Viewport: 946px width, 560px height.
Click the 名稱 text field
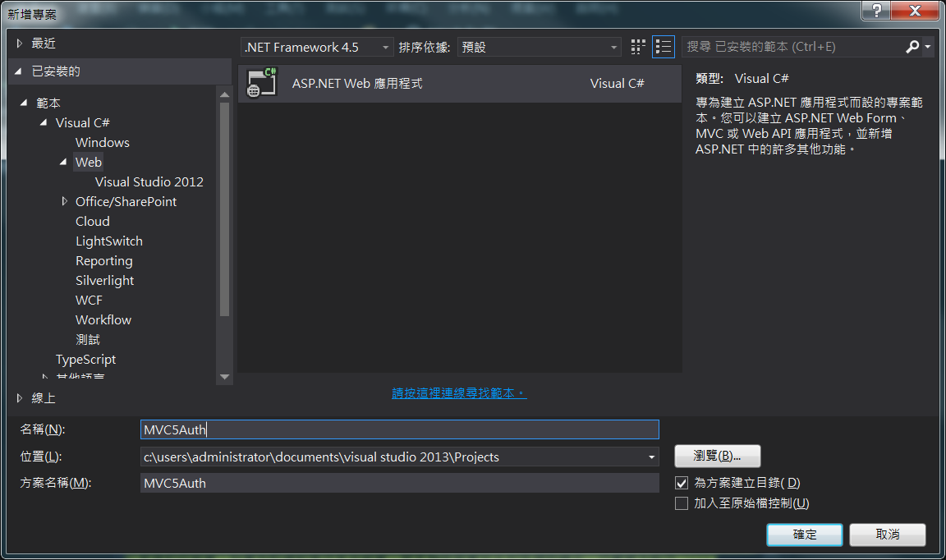point(399,429)
